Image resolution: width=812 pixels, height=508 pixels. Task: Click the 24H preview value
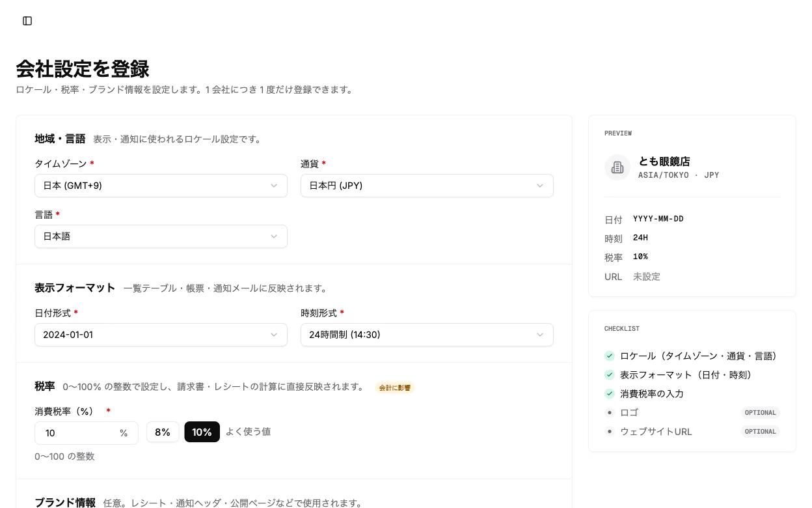pos(640,238)
